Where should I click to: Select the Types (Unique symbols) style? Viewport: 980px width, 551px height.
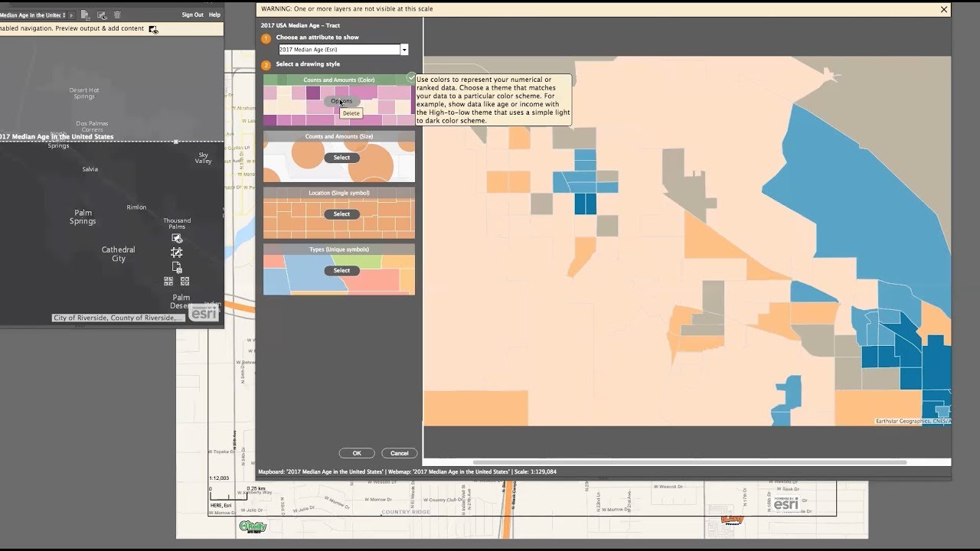pyautogui.click(x=341, y=270)
